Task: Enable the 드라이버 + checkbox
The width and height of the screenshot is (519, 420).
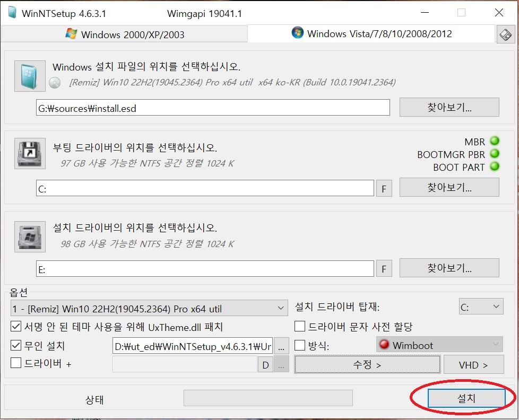Action: point(16,363)
